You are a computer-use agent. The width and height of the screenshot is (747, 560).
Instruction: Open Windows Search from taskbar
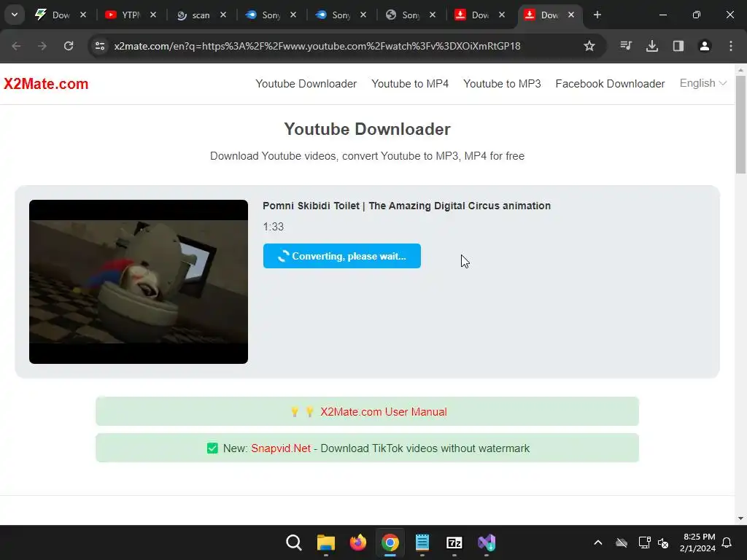294,542
